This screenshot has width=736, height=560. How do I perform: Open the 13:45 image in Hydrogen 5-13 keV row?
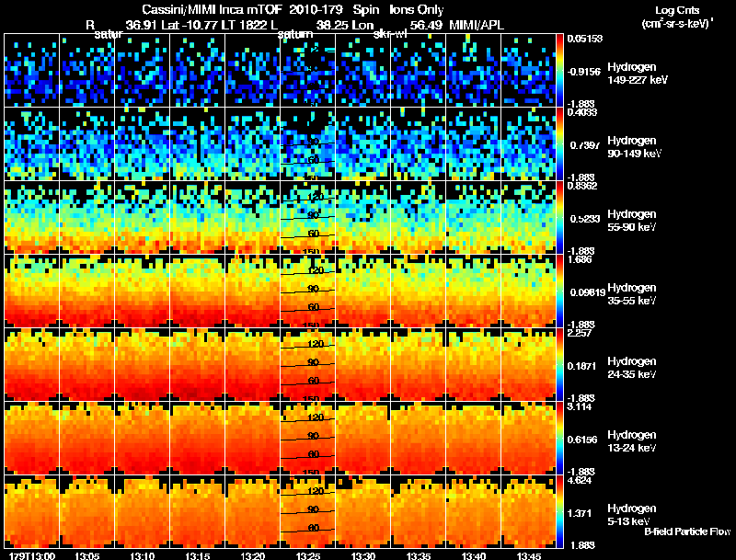[x=528, y=512]
